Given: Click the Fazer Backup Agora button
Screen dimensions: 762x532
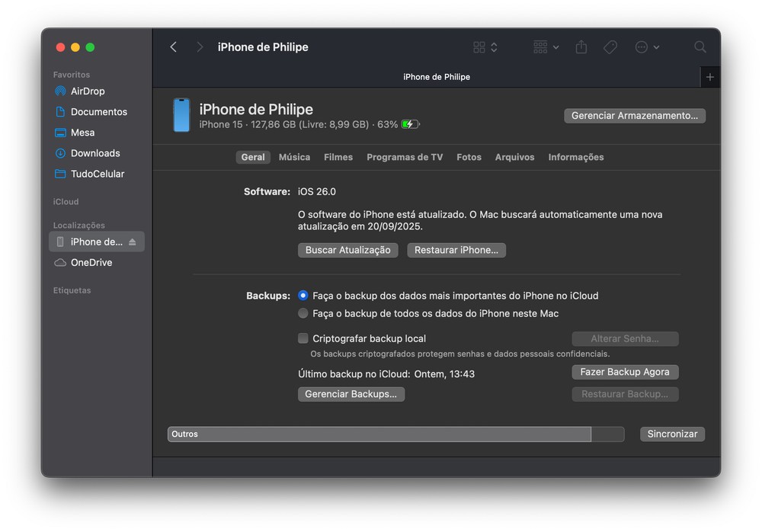Looking at the screenshot, I should point(624,372).
